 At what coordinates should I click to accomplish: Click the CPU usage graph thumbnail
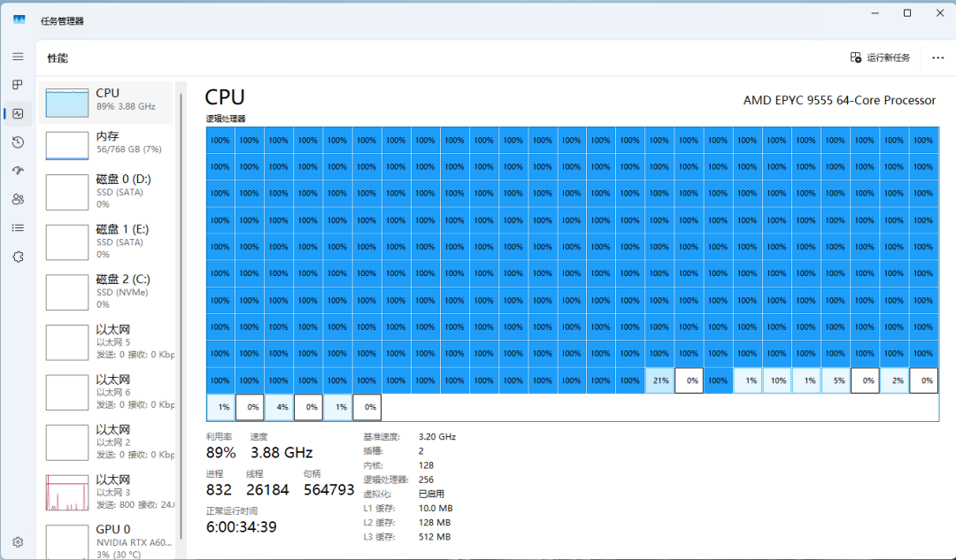67,103
